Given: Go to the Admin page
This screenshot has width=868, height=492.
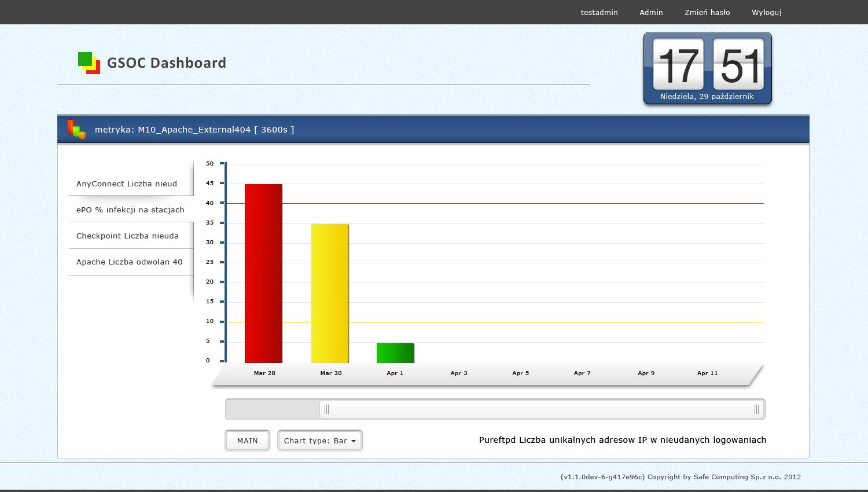Looking at the screenshot, I should click(651, 12).
